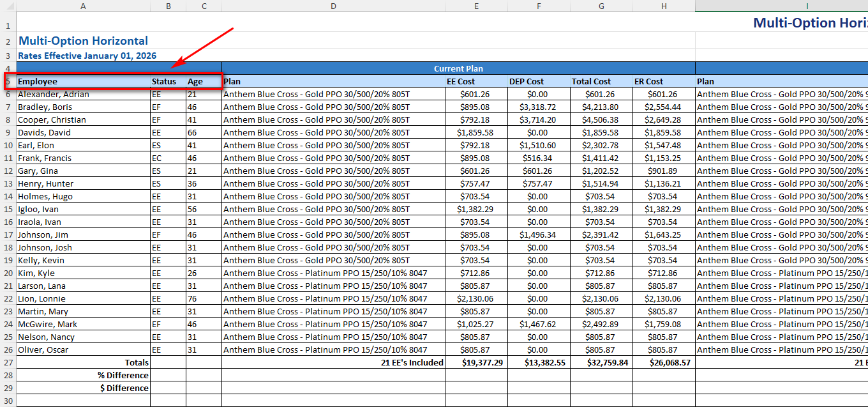Select the Johnson, Josh cell
The image size is (868, 407).
83,247
